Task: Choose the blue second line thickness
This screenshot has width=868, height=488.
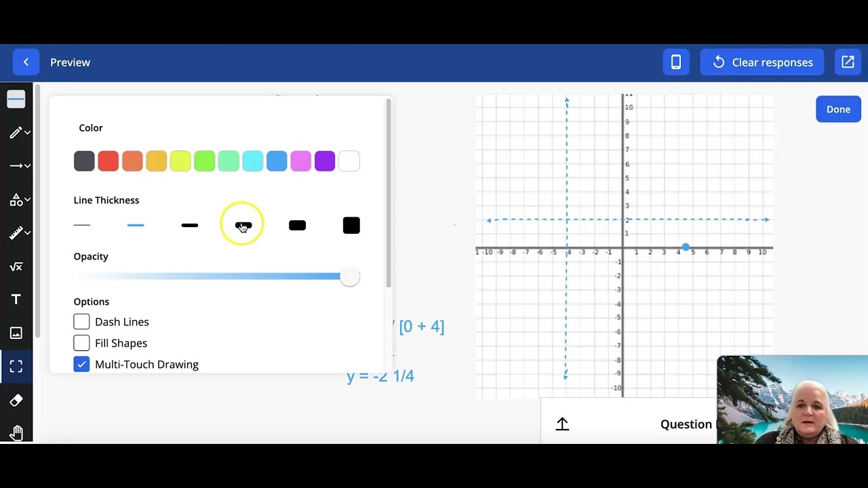Action: point(136,225)
